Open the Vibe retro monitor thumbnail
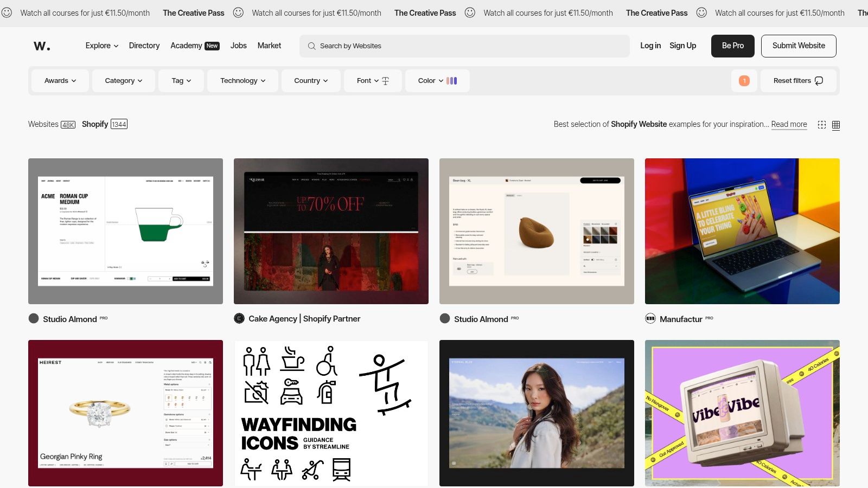This screenshot has height=488, width=868. [742, 413]
